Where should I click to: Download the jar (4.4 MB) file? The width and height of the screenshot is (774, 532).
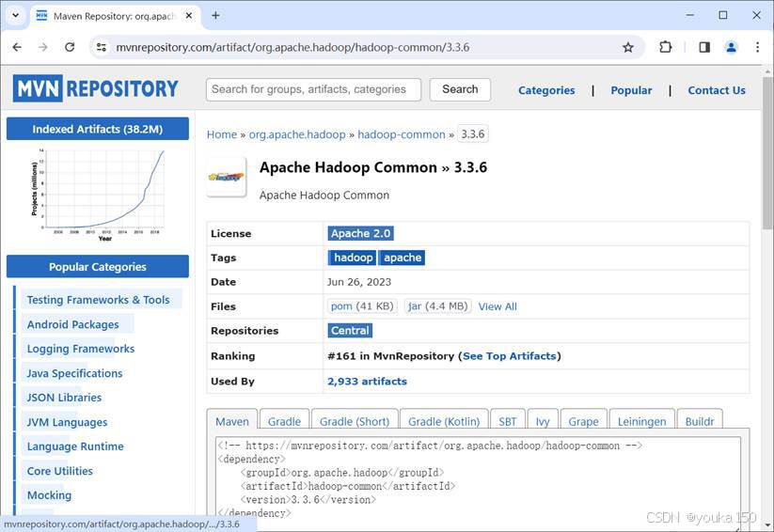pyautogui.click(x=438, y=306)
